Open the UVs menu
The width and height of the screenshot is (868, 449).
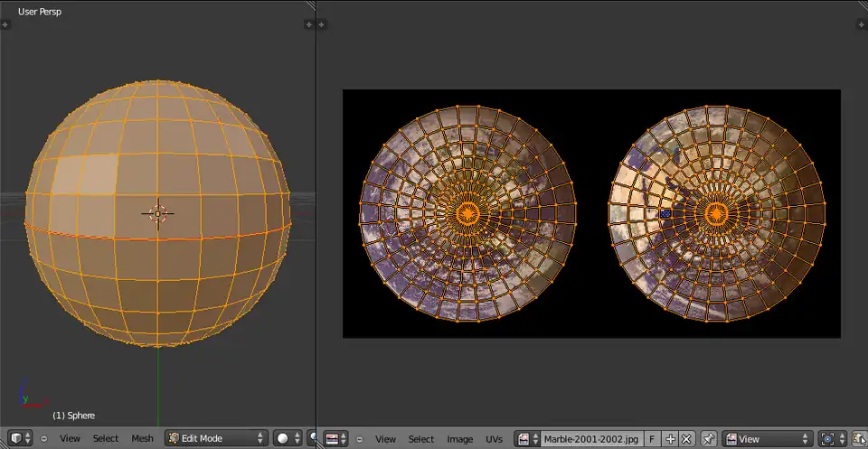[494, 438]
